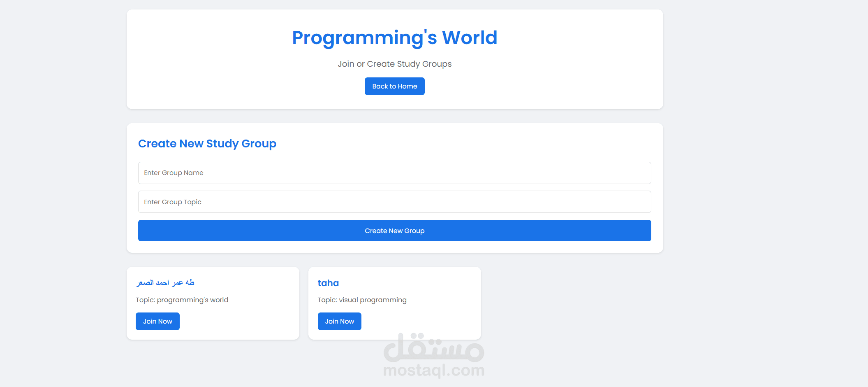
Task: Submit with Create New Group button
Action: click(394, 231)
